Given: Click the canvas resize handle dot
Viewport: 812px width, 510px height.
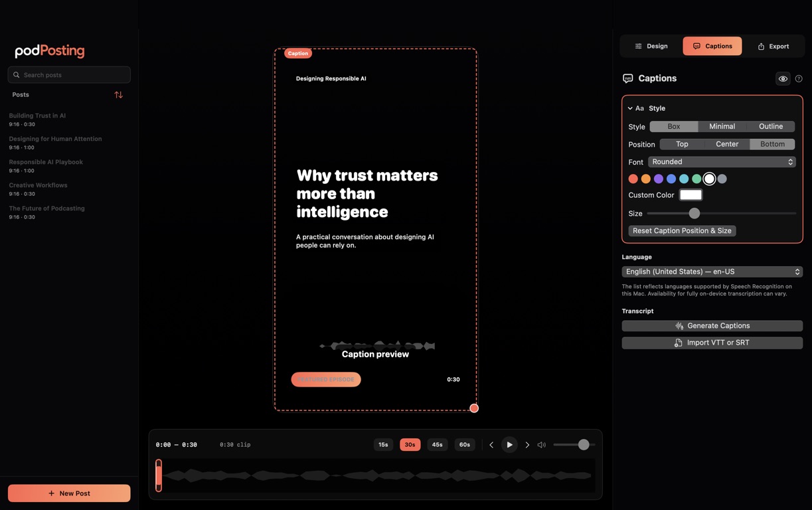Looking at the screenshot, I should (x=474, y=408).
